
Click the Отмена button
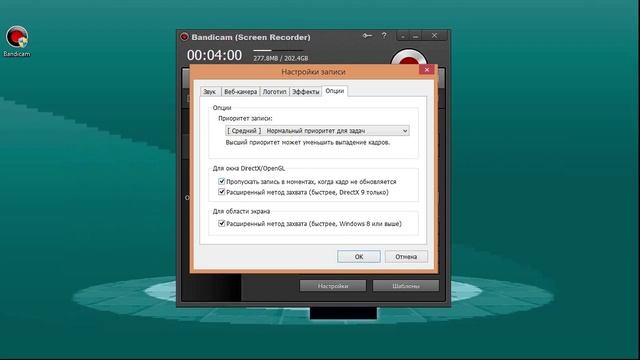(406, 256)
